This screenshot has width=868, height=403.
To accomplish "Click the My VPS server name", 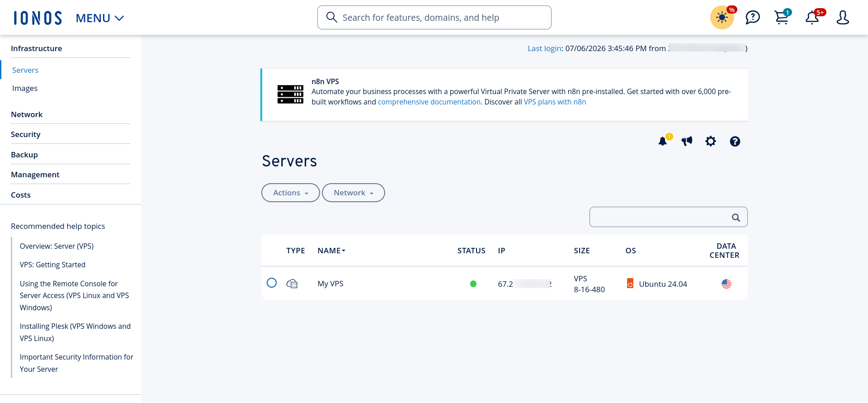I will 330,284.
